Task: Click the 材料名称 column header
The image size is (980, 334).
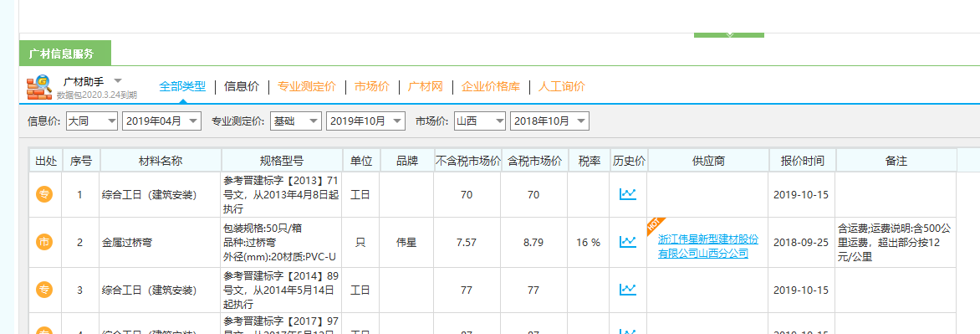Action: 161,161
